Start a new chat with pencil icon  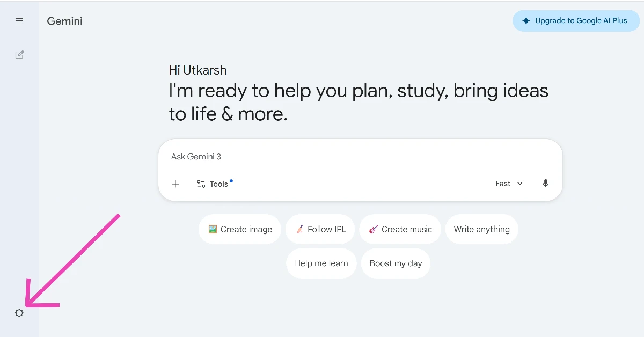[19, 55]
